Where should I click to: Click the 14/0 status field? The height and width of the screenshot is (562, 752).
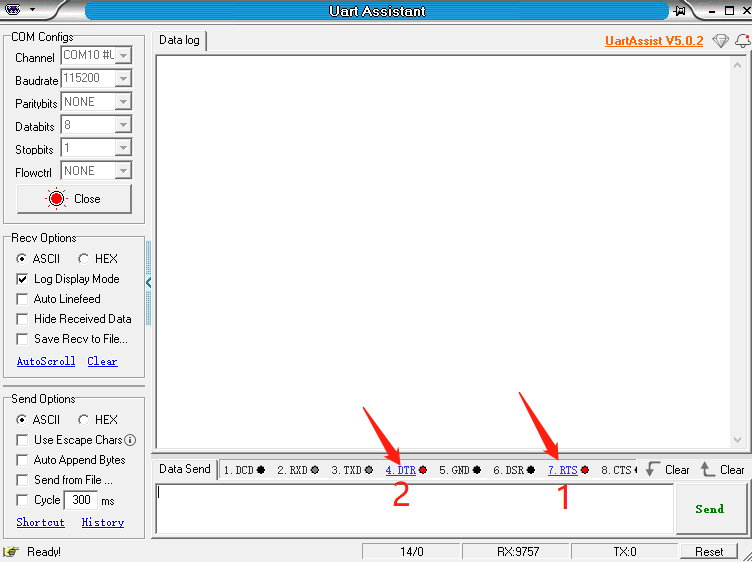point(411,551)
